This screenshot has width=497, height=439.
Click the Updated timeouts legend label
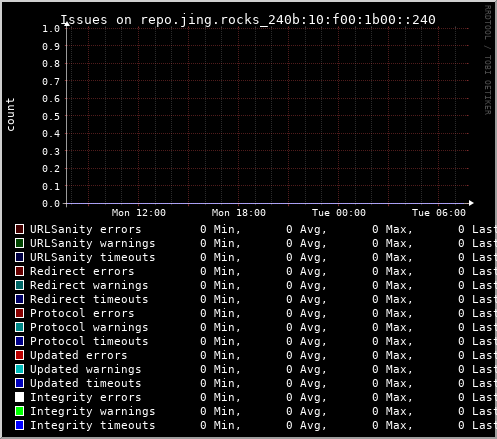pyautogui.click(x=86, y=383)
